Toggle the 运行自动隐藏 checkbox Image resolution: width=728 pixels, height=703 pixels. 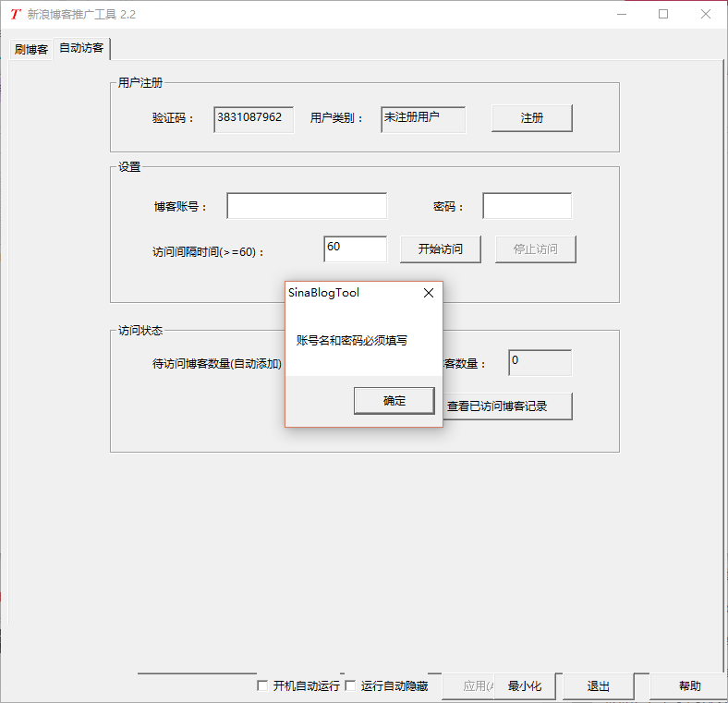tap(350, 686)
